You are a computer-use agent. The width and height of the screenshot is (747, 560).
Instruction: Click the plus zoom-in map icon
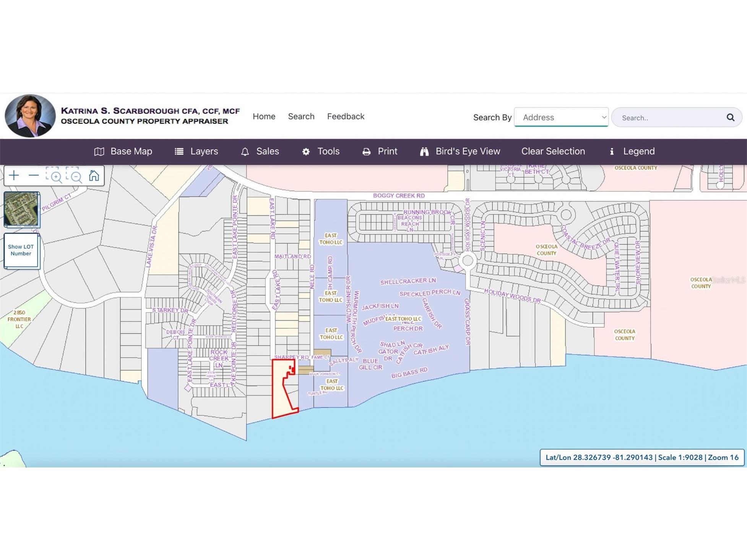[x=14, y=175]
